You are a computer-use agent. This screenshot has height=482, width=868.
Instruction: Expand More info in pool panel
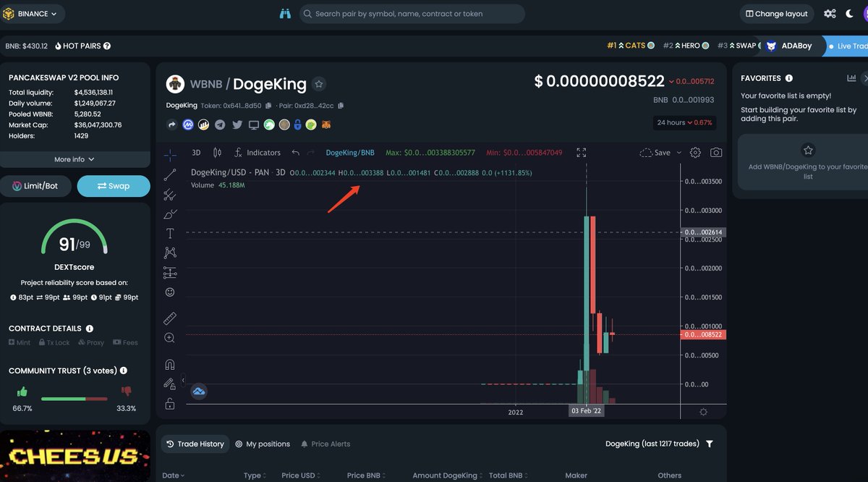(75, 159)
